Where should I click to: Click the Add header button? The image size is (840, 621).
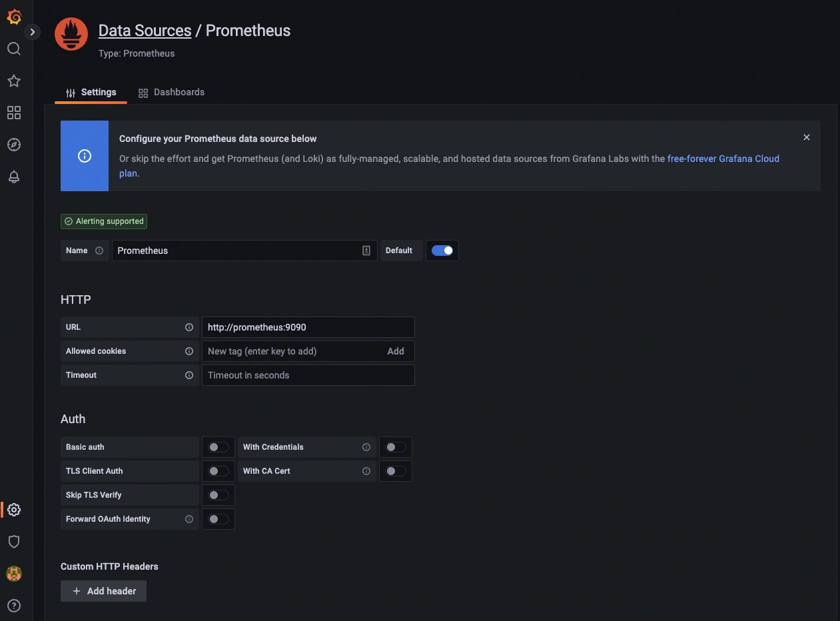tap(103, 591)
